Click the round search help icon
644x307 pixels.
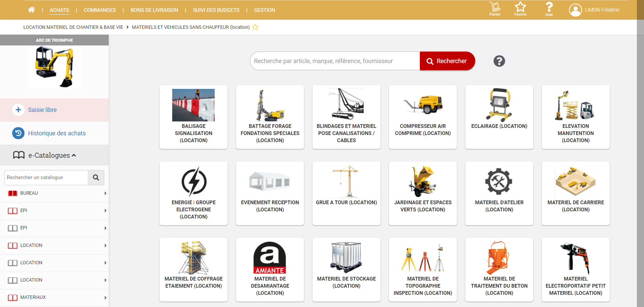pyautogui.click(x=499, y=61)
